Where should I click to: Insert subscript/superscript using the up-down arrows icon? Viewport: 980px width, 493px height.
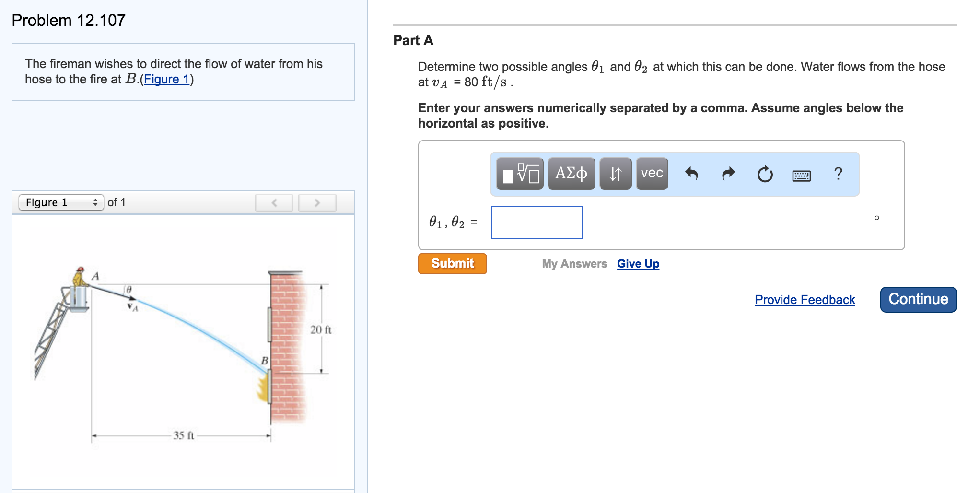pos(616,174)
